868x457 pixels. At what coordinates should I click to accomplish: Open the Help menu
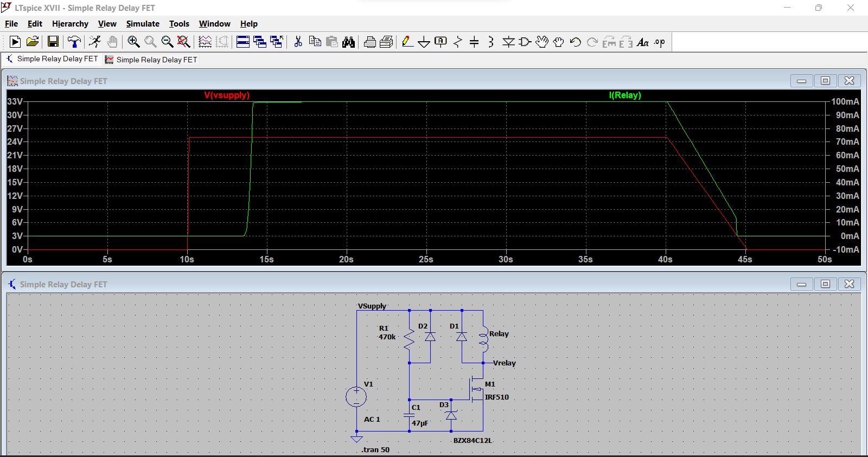tap(249, 24)
